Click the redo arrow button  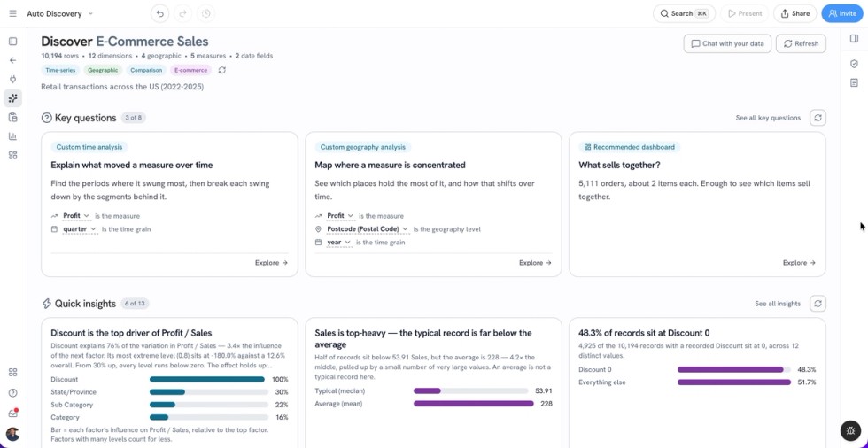point(182,13)
